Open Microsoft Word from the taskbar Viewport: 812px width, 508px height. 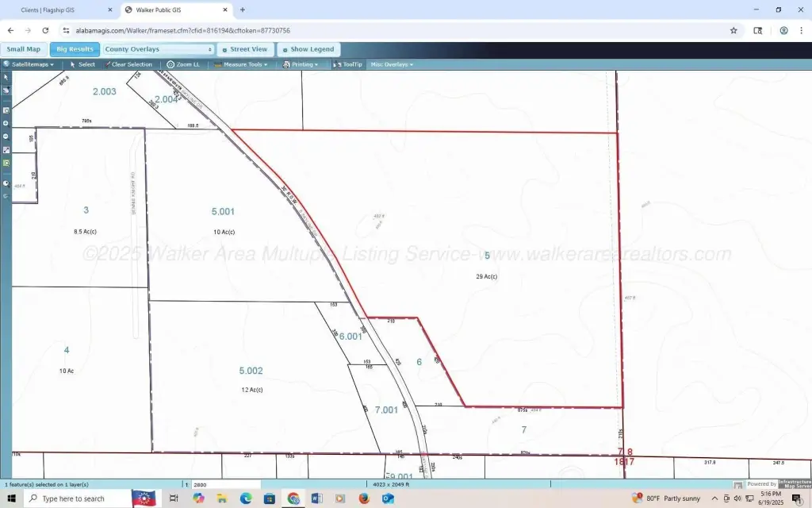coord(317,498)
